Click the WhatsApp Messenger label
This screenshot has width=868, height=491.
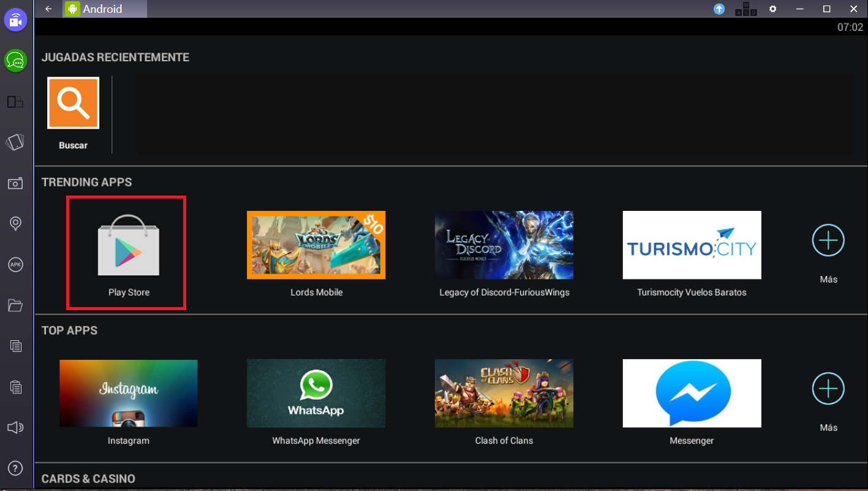tap(316, 441)
